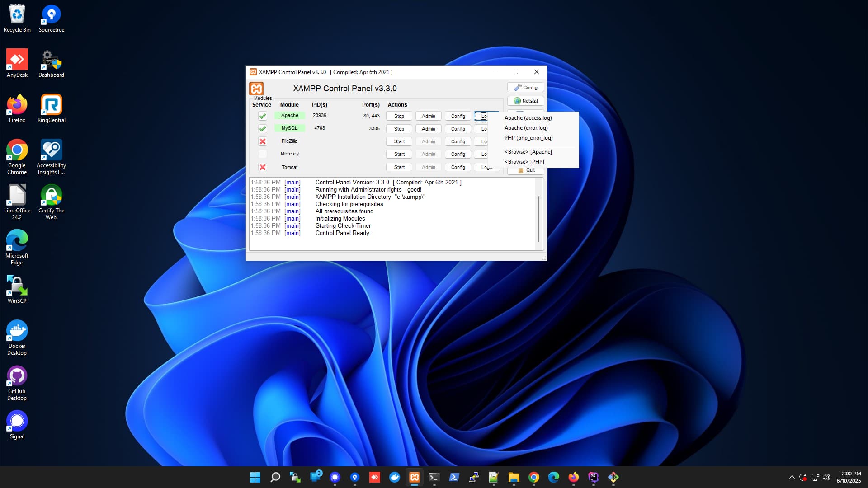This screenshot has width=868, height=488.
Task: Toggle the Apache service checkmark
Action: pos(262,116)
